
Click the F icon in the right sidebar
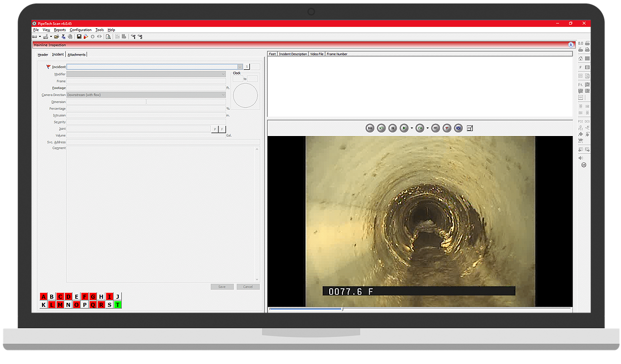(x=581, y=67)
